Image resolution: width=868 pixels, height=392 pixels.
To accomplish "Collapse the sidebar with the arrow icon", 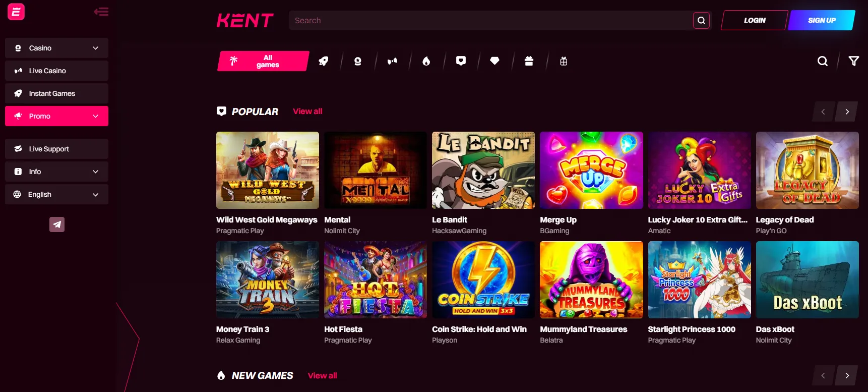I will pos(101,12).
